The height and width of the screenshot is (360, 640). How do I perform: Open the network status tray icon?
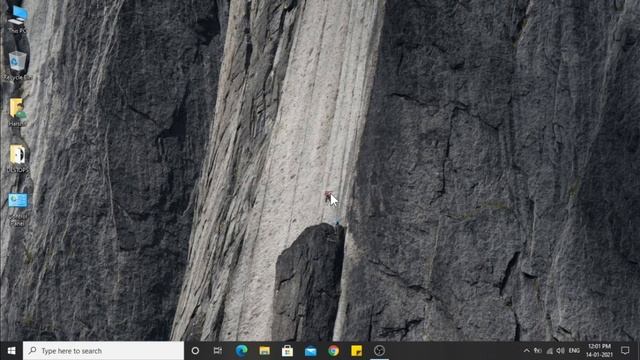(549, 351)
